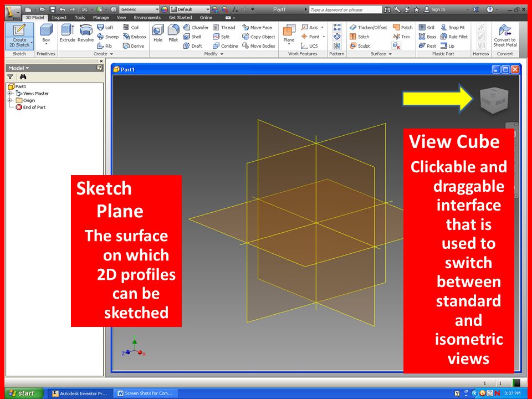Open Thicken/Offset surface tool
Viewport: 532px width, 399px height.
click(x=368, y=28)
